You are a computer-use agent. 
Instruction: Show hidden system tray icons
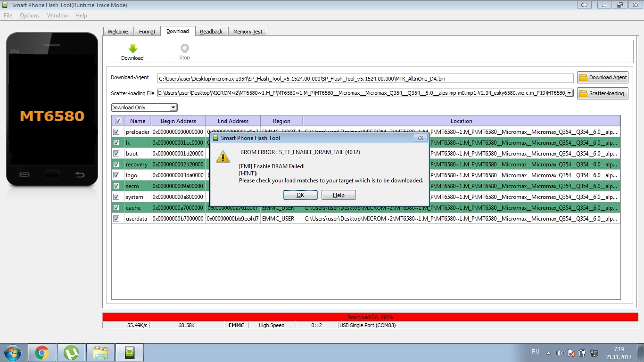click(548, 353)
